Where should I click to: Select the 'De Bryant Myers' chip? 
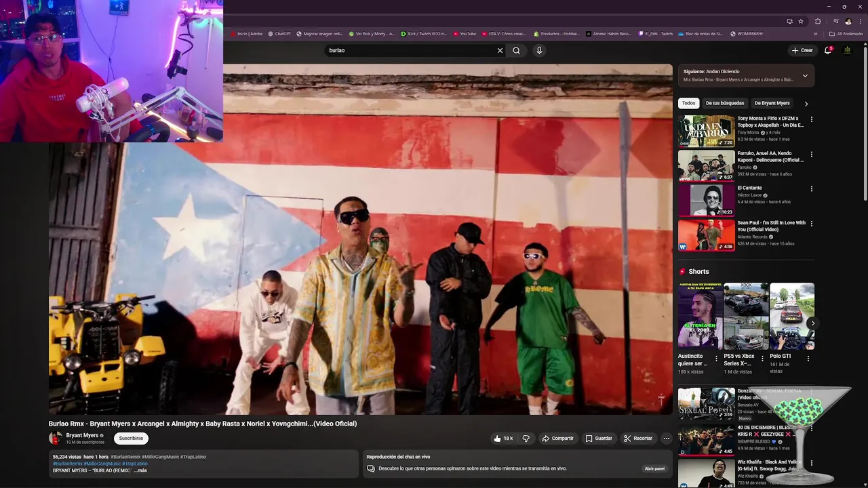pos(772,103)
